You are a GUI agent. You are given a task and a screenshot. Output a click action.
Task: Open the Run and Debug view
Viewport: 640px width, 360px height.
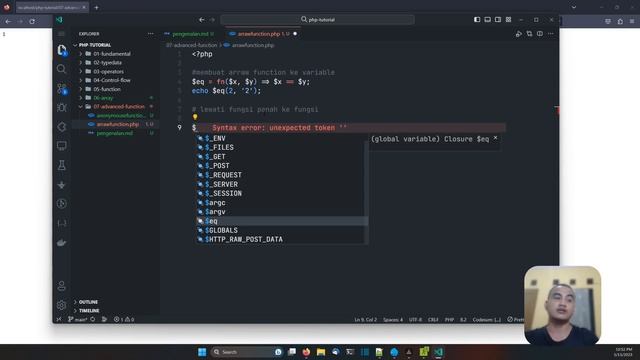(62, 108)
